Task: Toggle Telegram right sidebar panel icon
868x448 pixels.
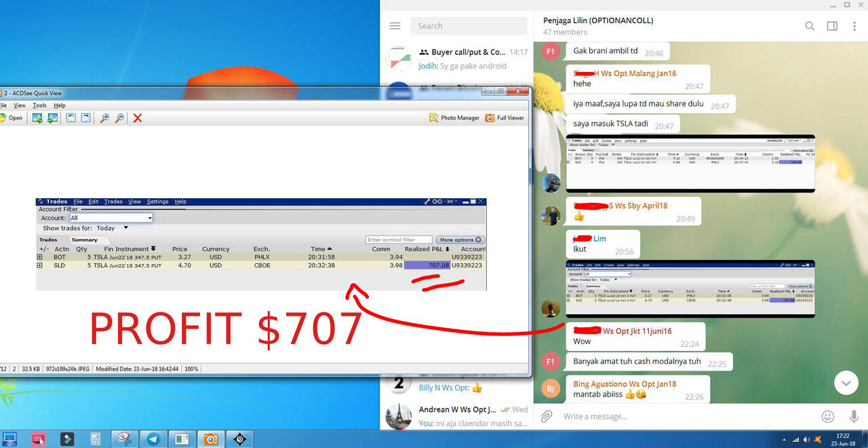Action: (832, 26)
